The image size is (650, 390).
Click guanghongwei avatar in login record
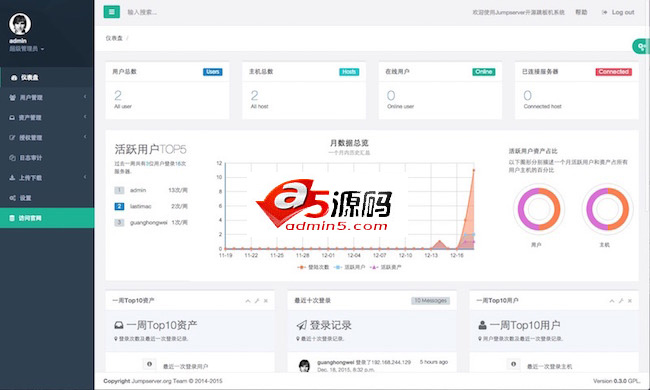click(304, 366)
